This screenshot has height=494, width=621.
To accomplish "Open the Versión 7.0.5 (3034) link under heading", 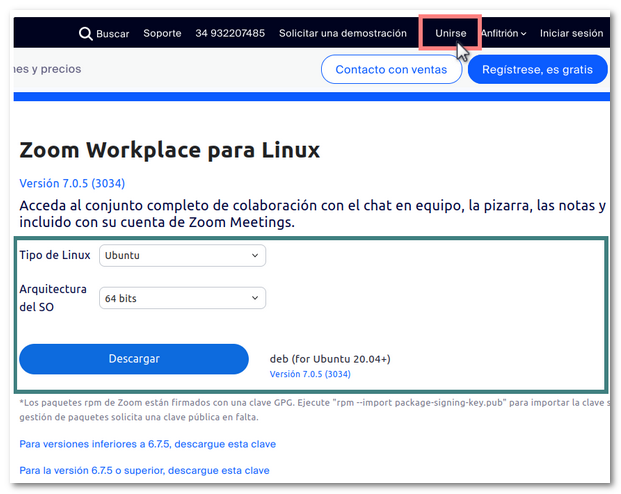I will pos(72,183).
